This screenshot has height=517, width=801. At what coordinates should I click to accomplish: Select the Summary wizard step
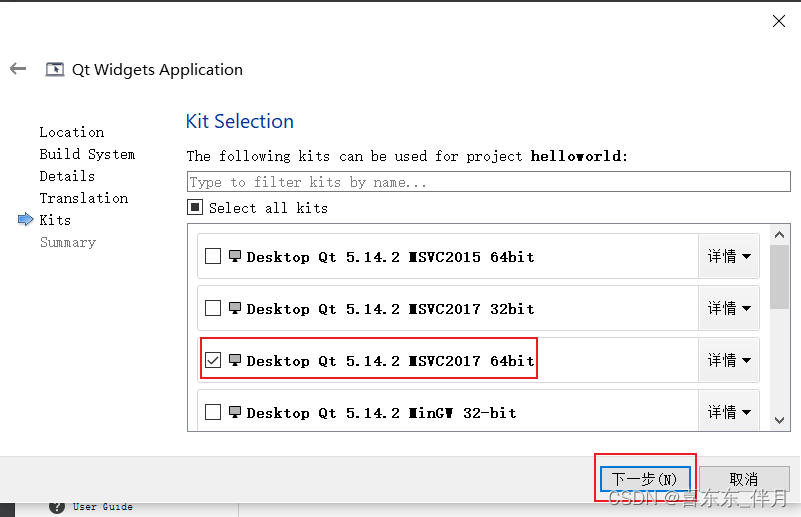pyautogui.click(x=68, y=242)
